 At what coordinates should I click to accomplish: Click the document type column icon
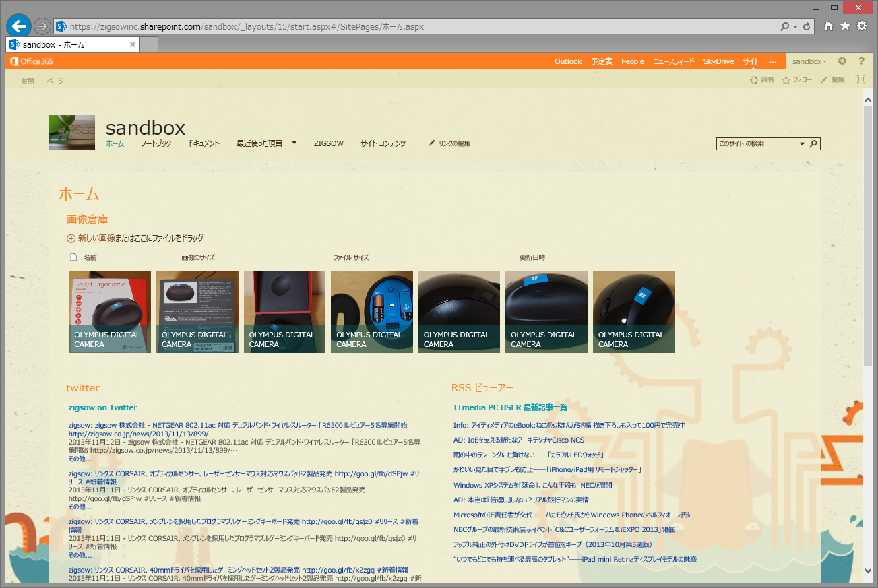coord(73,257)
